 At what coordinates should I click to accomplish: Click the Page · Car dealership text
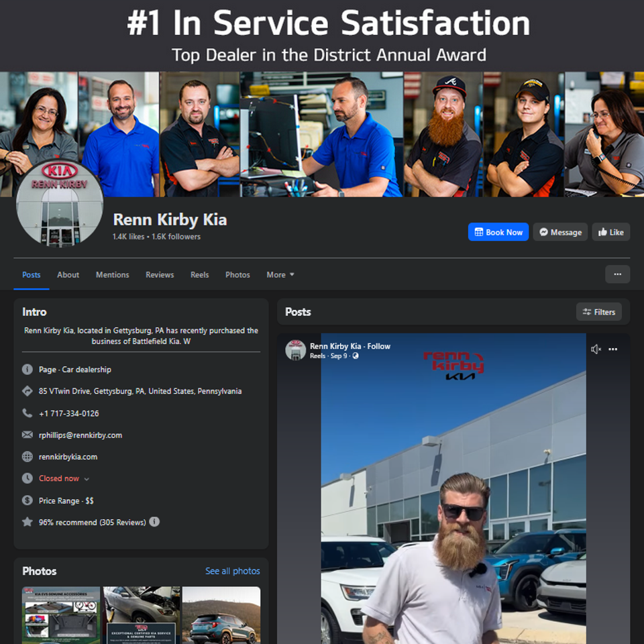click(x=74, y=370)
